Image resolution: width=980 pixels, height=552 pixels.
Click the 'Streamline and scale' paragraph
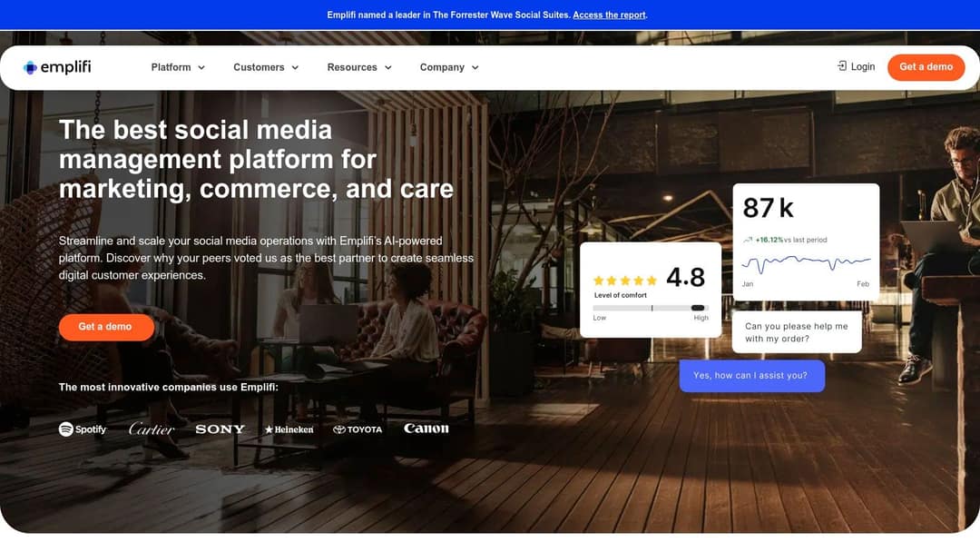[x=266, y=258]
